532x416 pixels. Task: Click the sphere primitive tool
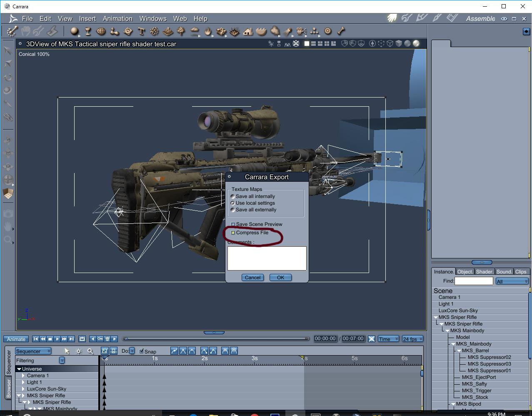(75, 31)
